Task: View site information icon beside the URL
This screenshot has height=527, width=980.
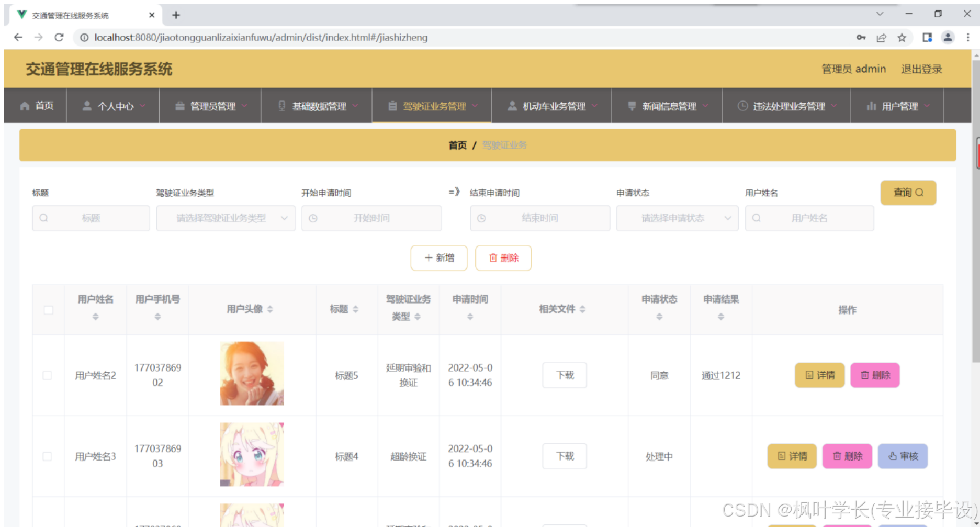Action: 84,38
